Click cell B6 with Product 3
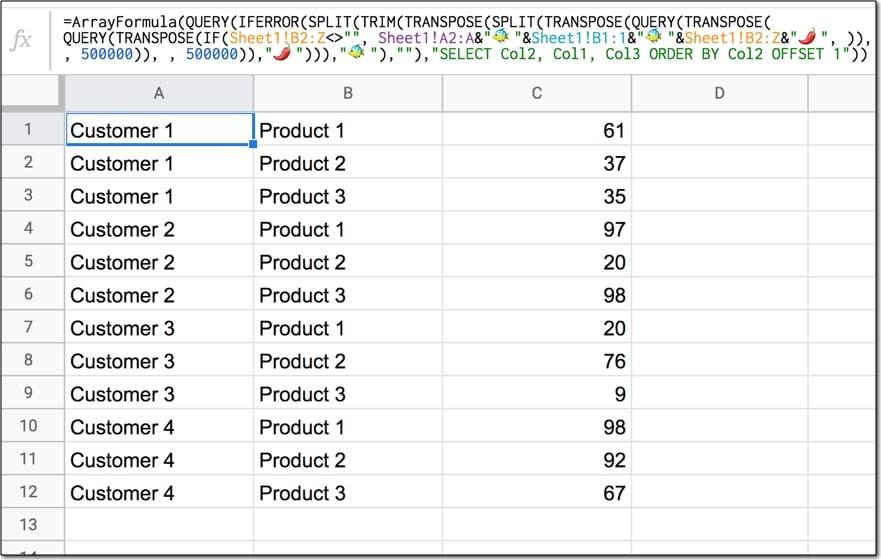The width and height of the screenshot is (881, 560). click(348, 294)
